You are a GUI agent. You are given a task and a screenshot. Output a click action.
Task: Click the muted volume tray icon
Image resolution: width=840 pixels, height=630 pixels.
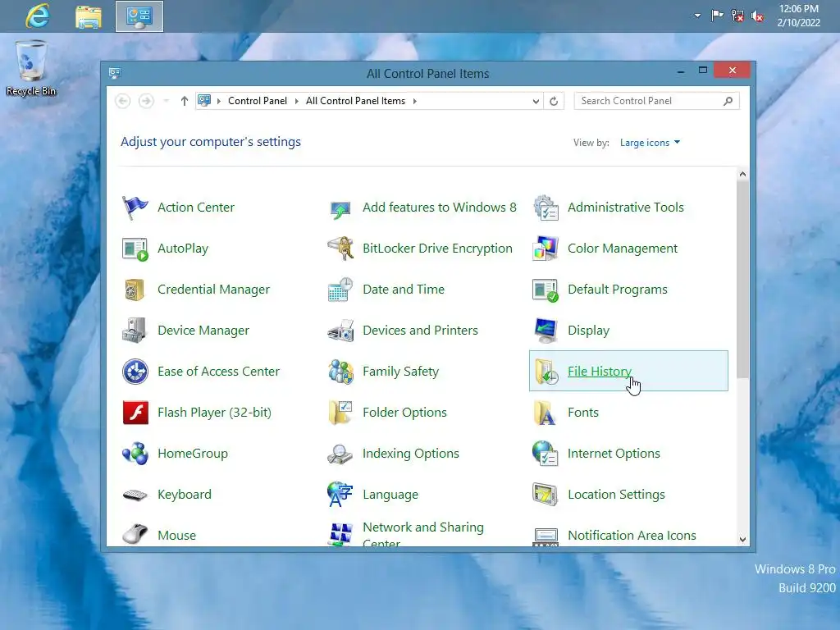757,16
